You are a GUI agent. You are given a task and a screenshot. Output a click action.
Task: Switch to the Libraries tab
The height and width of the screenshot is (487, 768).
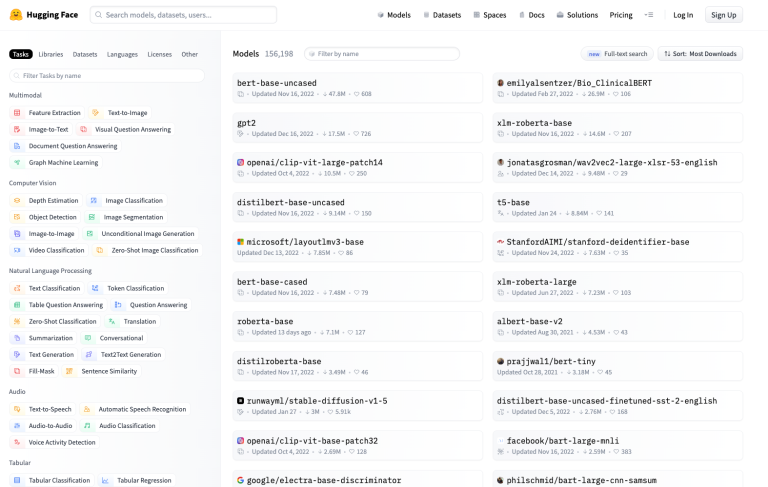click(51, 54)
